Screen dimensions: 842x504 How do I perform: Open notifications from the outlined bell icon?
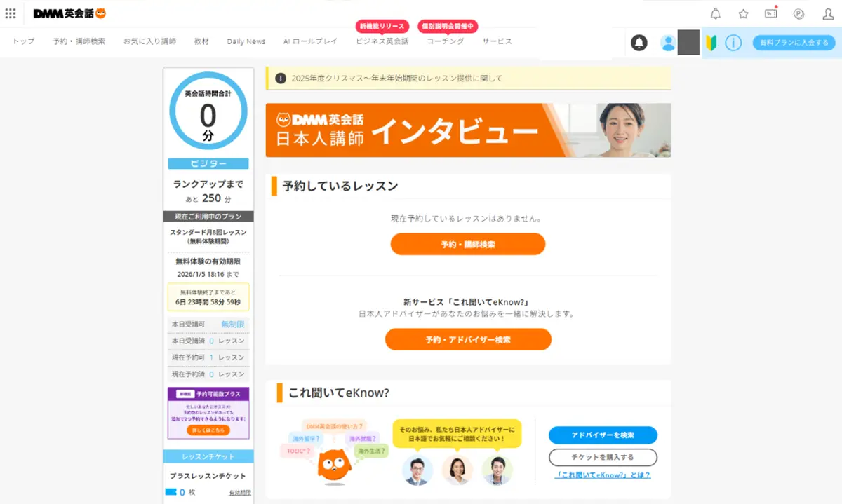point(716,13)
